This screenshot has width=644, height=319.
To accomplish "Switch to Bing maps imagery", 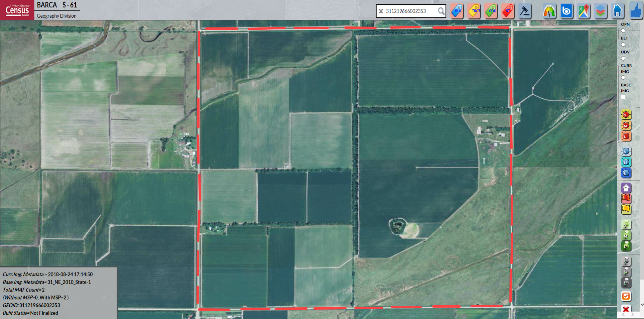I will (x=566, y=11).
